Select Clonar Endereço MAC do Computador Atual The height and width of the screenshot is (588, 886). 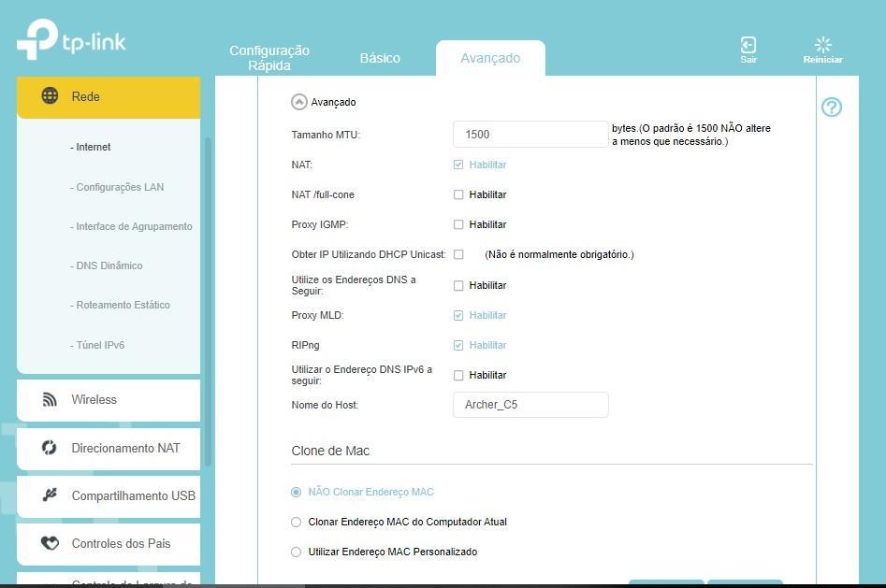[297, 523]
